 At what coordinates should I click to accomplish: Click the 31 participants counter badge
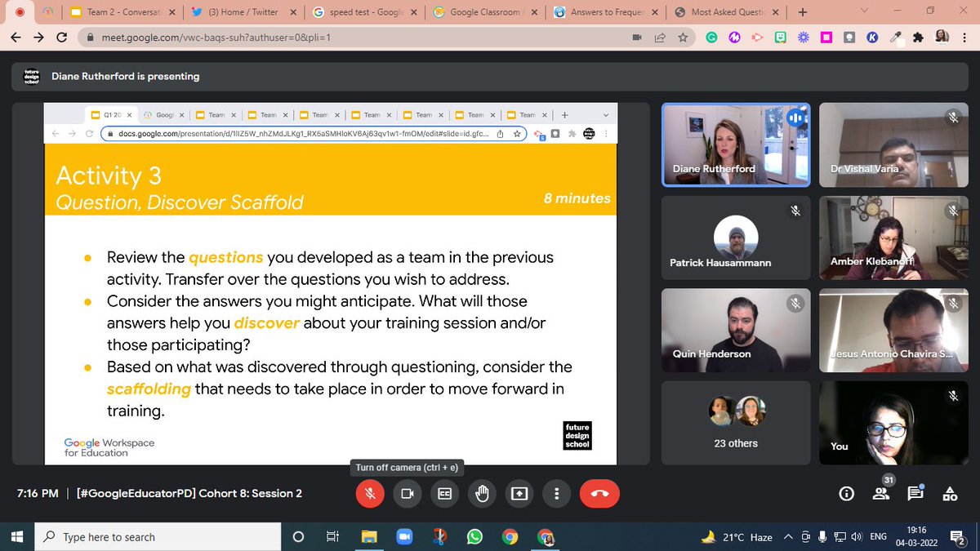pos(887,482)
